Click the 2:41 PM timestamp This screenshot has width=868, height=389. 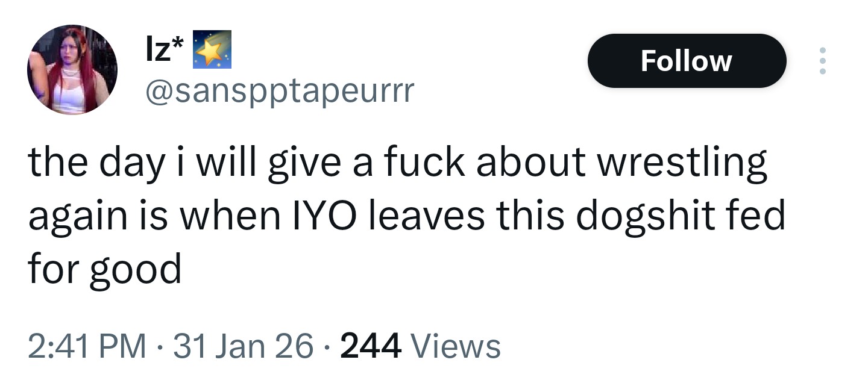coord(87,346)
